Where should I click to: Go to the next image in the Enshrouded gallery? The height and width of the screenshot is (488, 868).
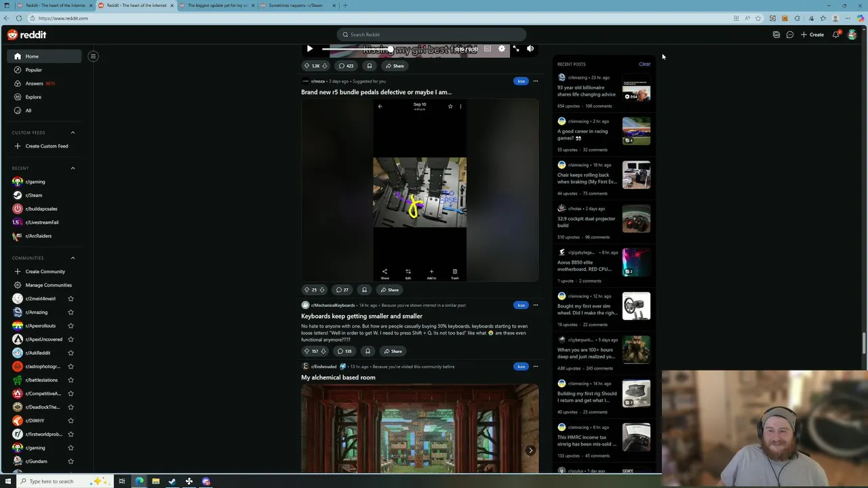pyautogui.click(x=530, y=451)
